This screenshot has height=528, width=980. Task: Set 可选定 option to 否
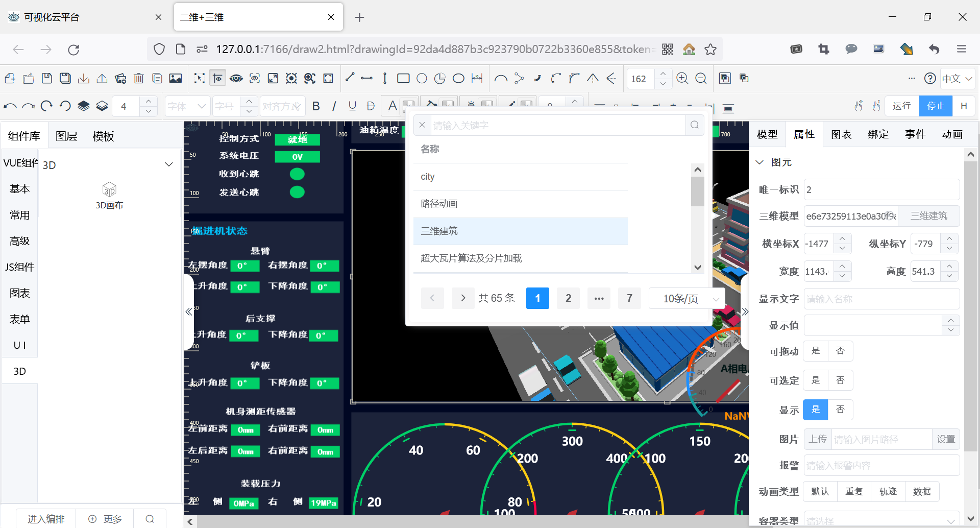pyautogui.click(x=841, y=380)
